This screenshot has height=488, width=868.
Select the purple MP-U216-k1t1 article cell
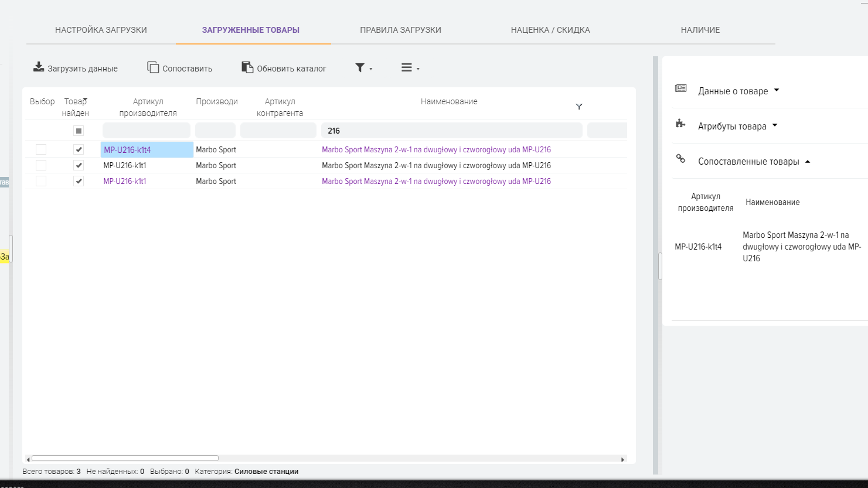tap(147, 181)
